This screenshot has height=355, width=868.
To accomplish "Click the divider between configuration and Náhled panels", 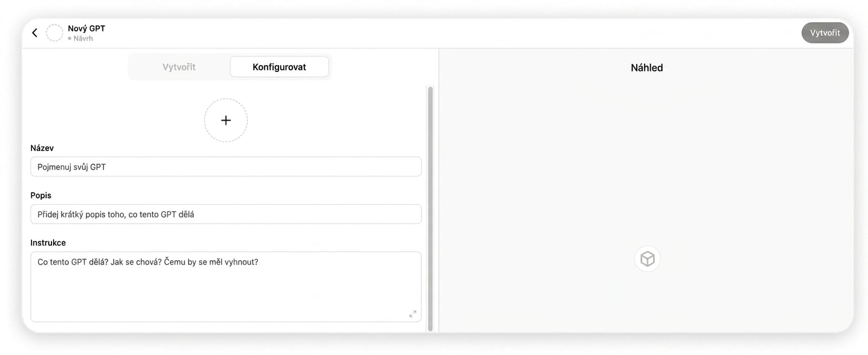I will coord(439,189).
